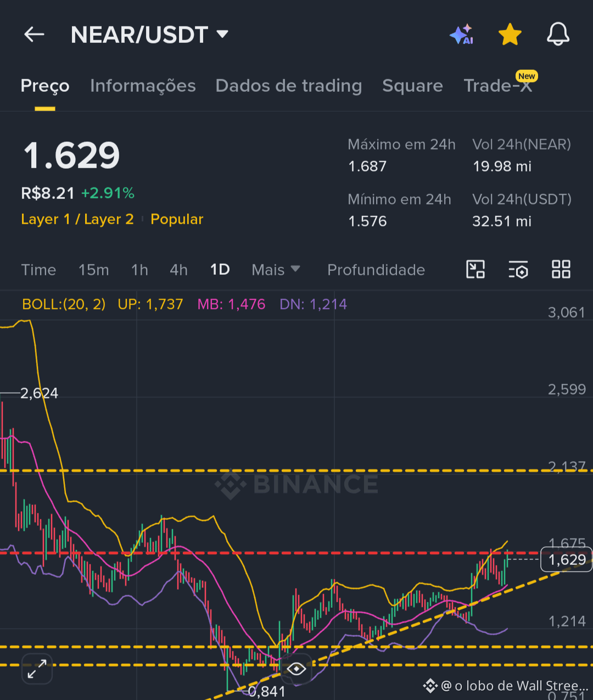Tap the 1.629 last price
The width and height of the screenshot is (593, 700).
pos(71,155)
